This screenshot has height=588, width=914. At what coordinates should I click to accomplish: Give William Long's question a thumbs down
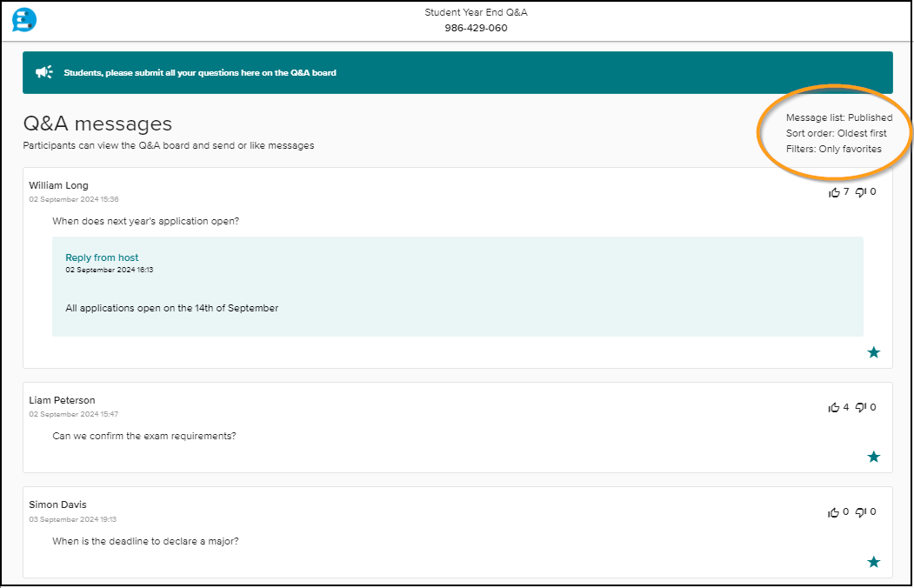[x=860, y=191]
